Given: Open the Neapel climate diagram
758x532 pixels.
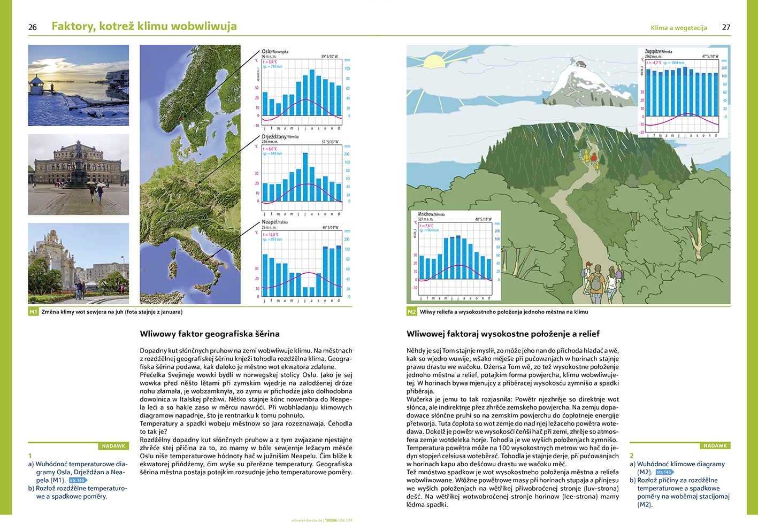Looking at the screenshot, I should pos(303,261).
